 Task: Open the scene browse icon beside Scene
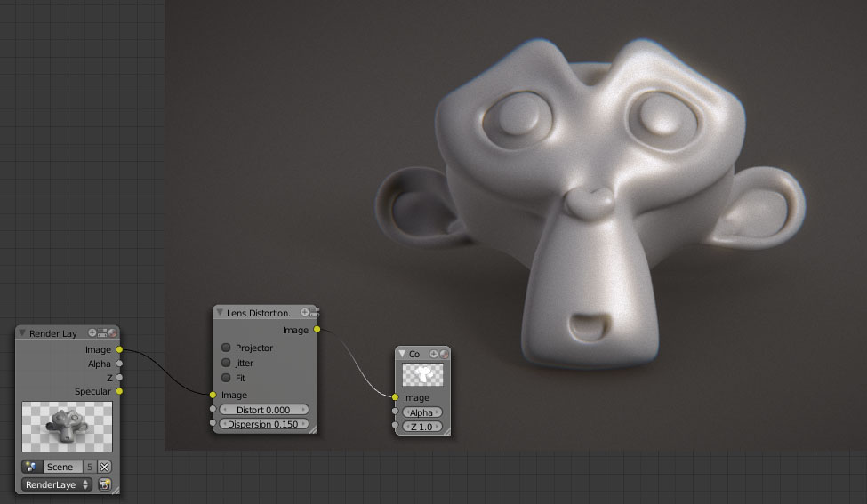point(31,467)
